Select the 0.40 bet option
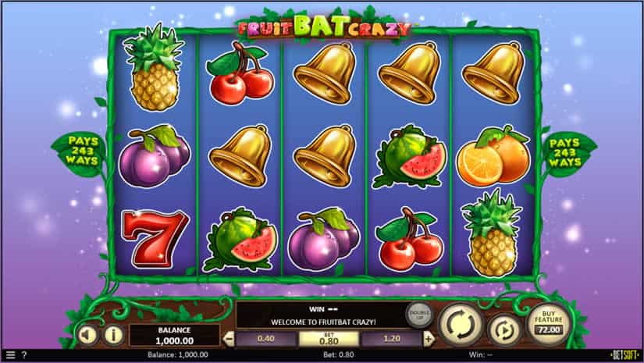This screenshot has height=363, width=644. tap(265, 339)
